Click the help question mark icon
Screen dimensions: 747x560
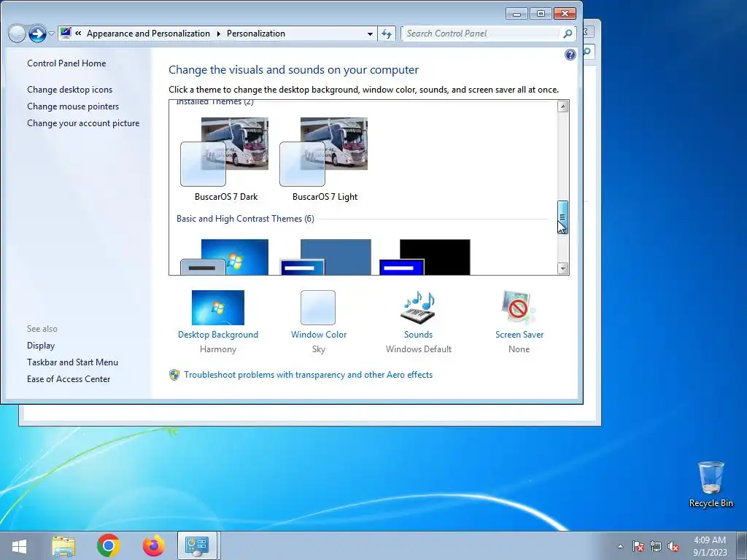click(x=570, y=55)
